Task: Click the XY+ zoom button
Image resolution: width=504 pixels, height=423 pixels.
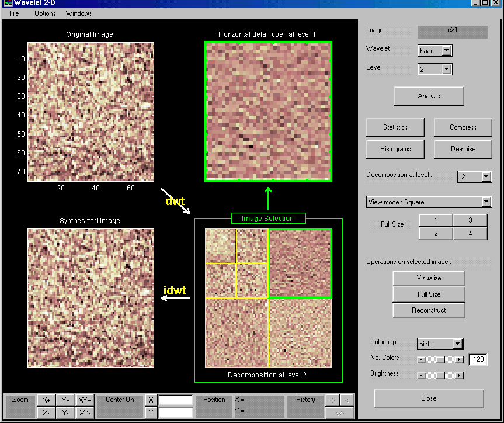Action: 85,400
